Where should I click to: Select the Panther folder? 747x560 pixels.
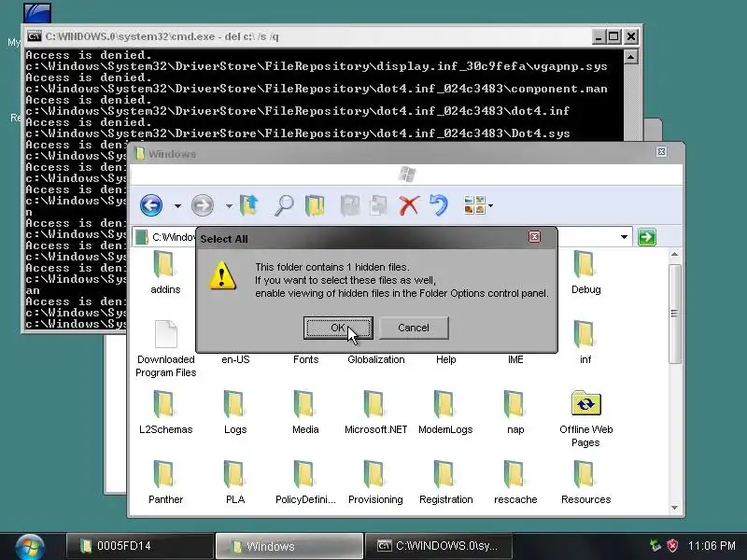pos(166,483)
